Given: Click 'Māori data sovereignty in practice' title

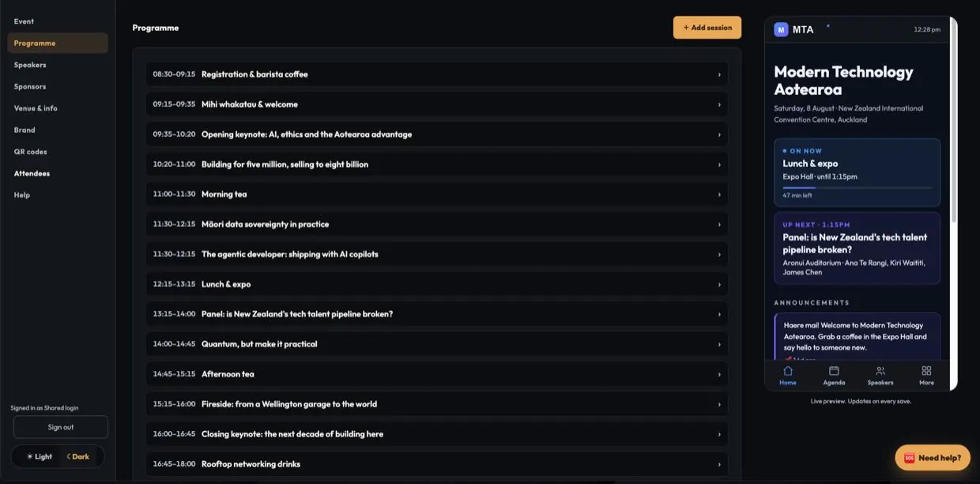Looking at the screenshot, I should [x=265, y=225].
